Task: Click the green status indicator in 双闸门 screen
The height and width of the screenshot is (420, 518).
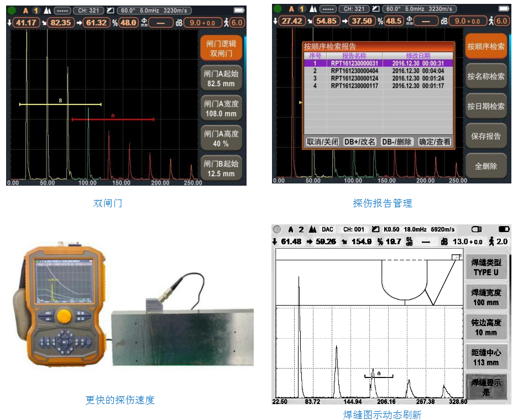Action: [12, 10]
